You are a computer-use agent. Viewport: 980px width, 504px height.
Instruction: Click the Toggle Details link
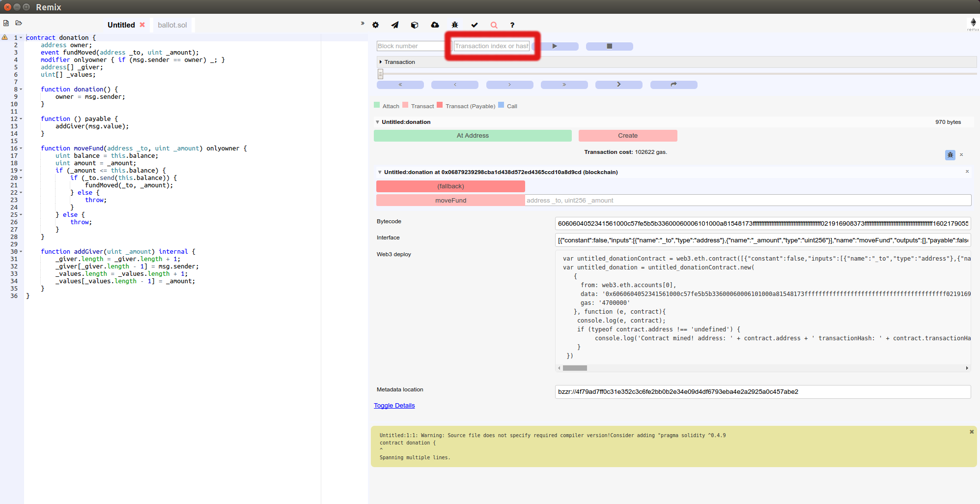[394, 406]
